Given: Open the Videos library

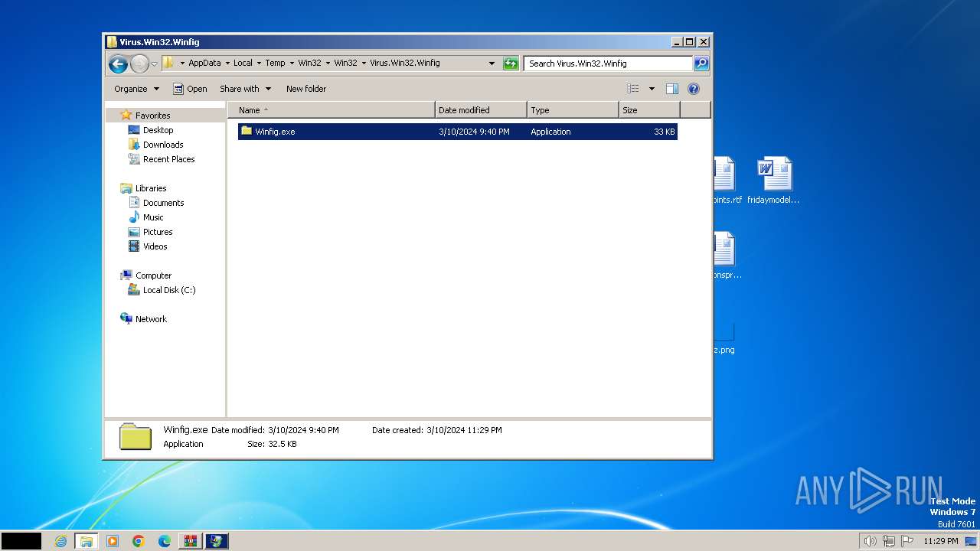Looking at the screenshot, I should (155, 246).
